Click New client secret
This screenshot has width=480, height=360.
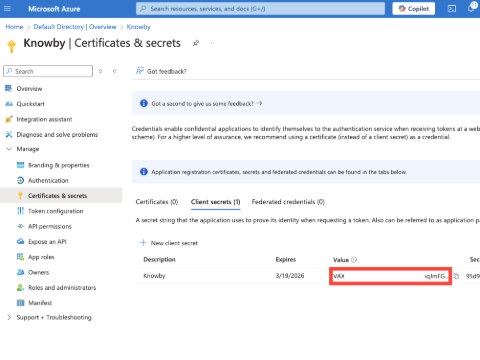169,243
